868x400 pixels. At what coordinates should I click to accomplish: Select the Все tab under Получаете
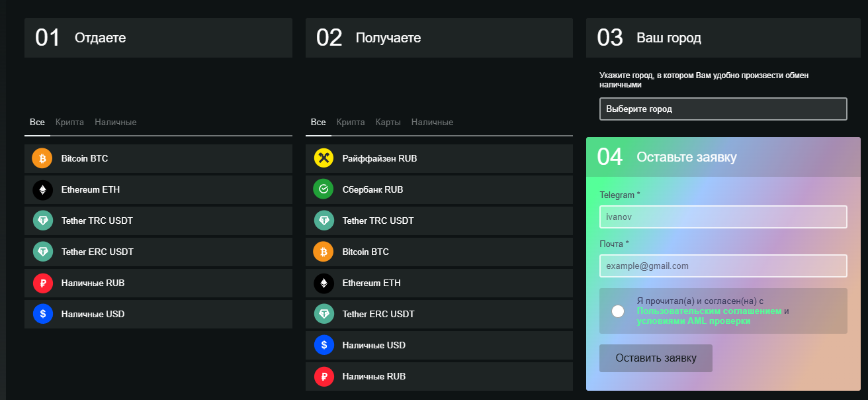coord(318,123)
